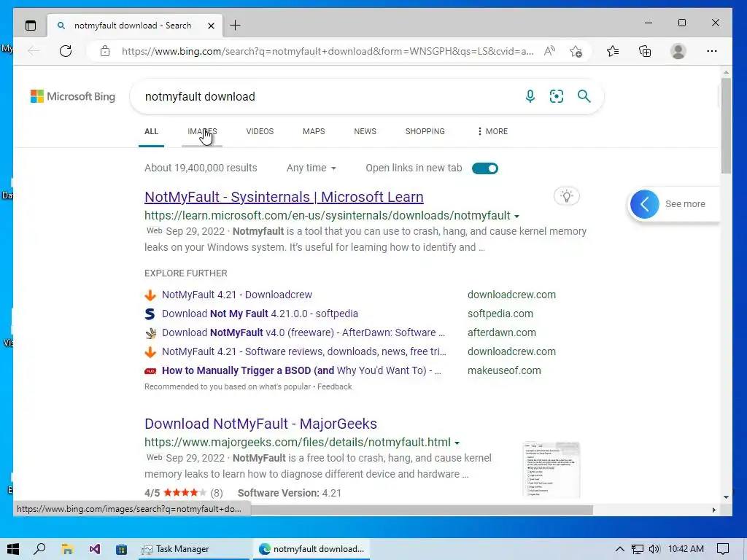Expand the Any time filter

point(311,168)
